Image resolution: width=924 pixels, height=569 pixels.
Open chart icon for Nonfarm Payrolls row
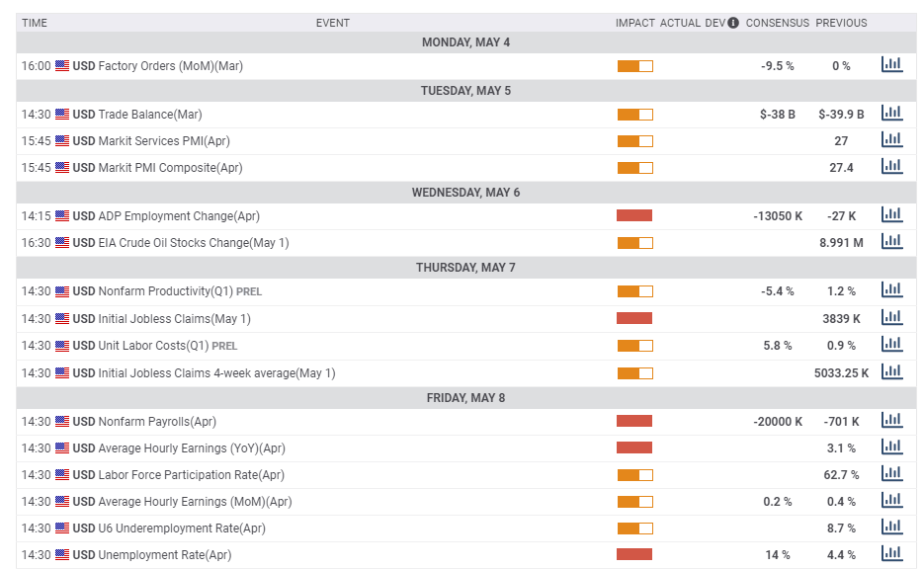(x=891, y=421)
